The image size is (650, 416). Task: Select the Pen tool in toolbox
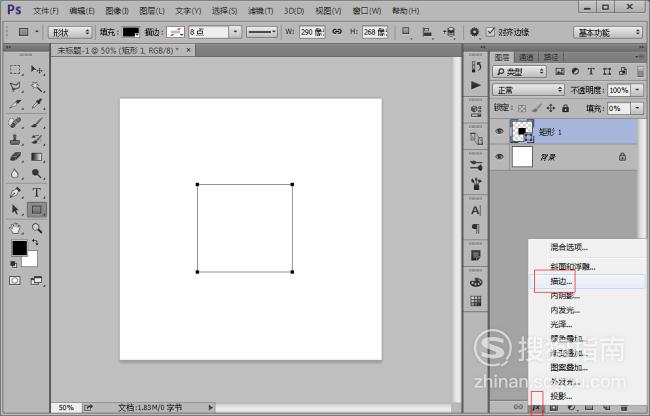point(16,192)
